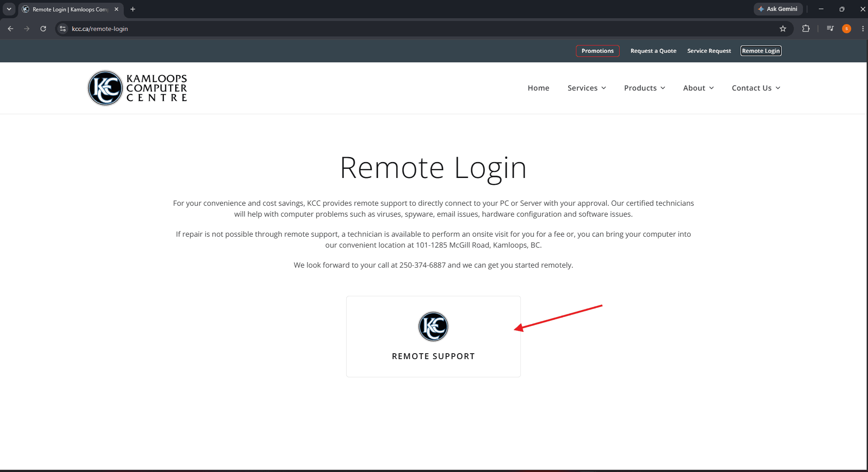Open the browser extensions puzzle icon

[806, 29]
